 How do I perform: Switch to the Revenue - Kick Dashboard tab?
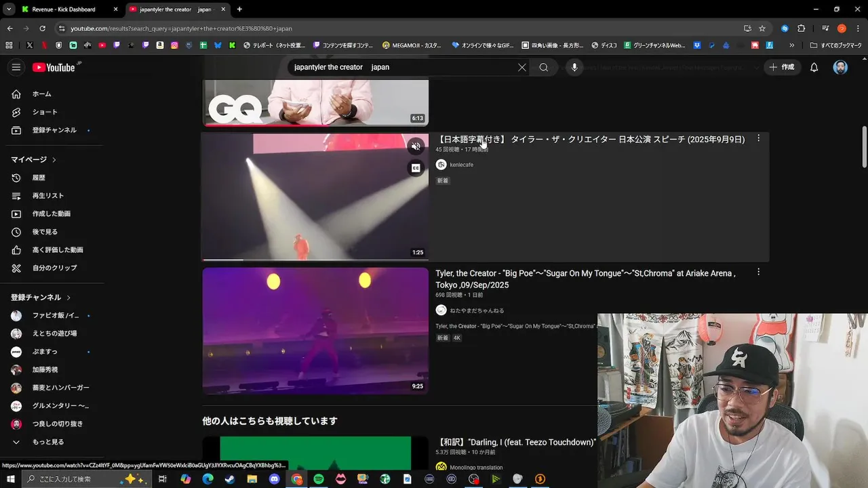(63, 9)
